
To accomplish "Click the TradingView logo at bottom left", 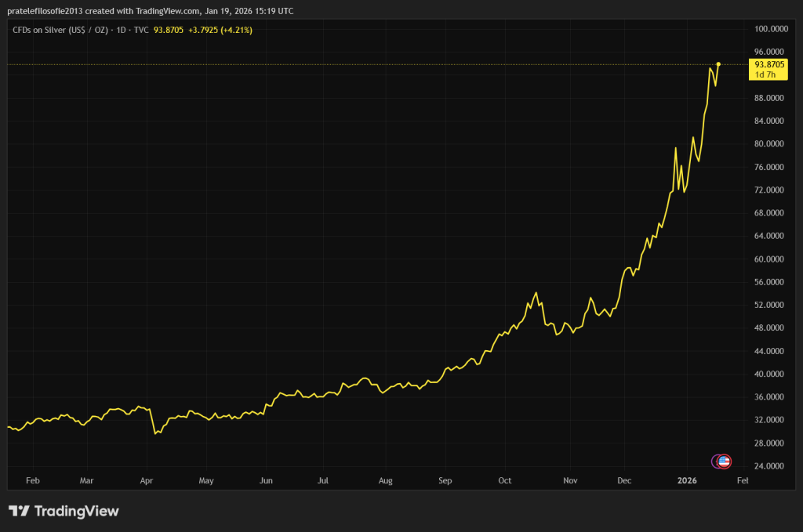I will click(64, 511).
